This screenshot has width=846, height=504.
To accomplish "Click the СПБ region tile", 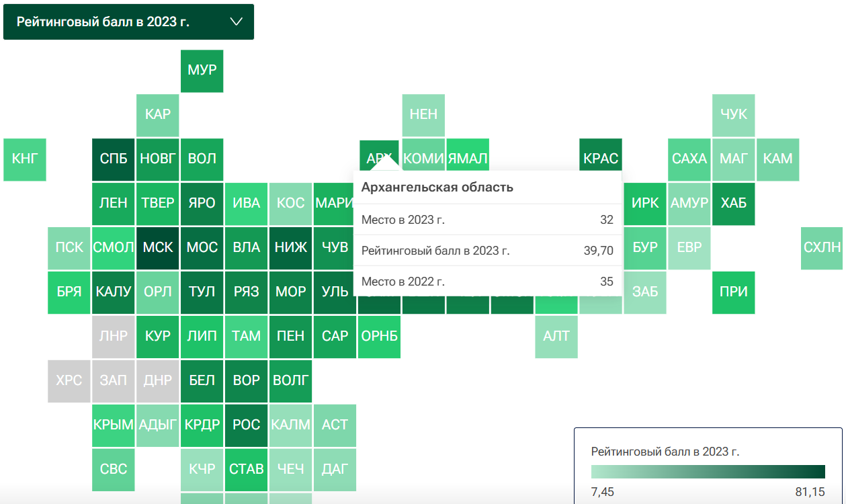I will tap(114, 159).
